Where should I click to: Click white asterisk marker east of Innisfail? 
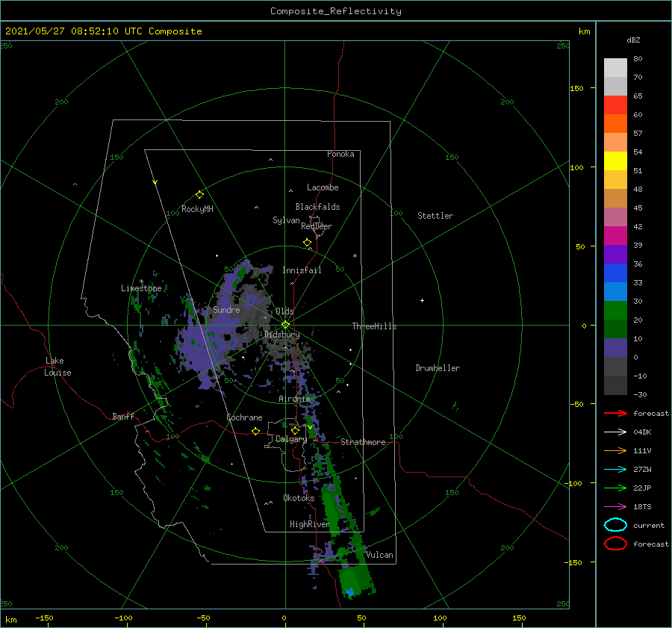pos(355,256)
